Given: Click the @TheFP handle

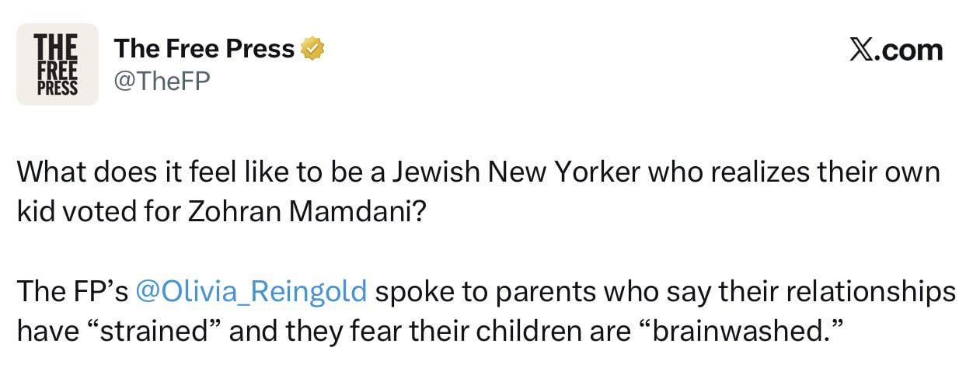Looking at the screenshot, I should [x=162, y=80].
